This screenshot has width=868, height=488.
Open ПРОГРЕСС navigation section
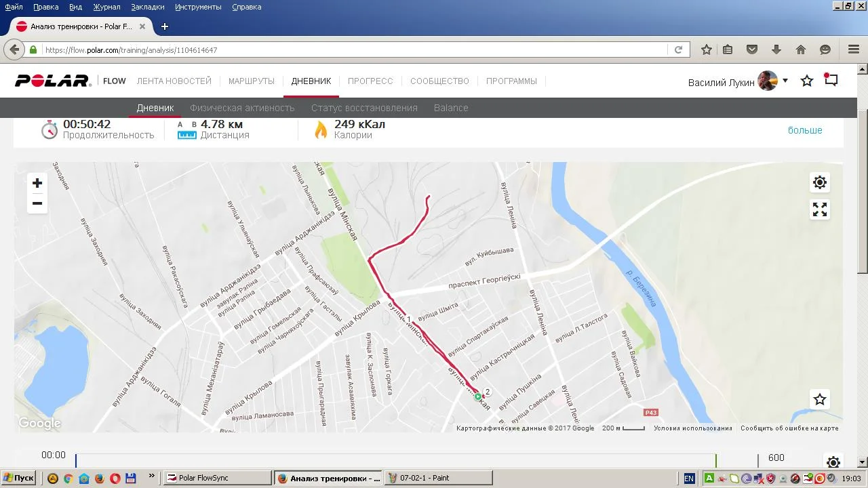click(370, 81)
